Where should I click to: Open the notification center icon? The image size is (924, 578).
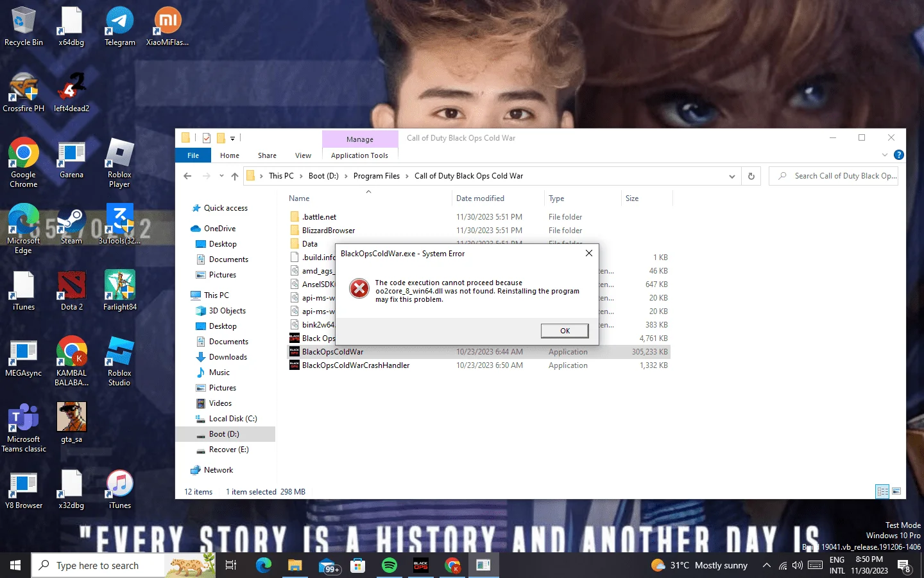904,566
